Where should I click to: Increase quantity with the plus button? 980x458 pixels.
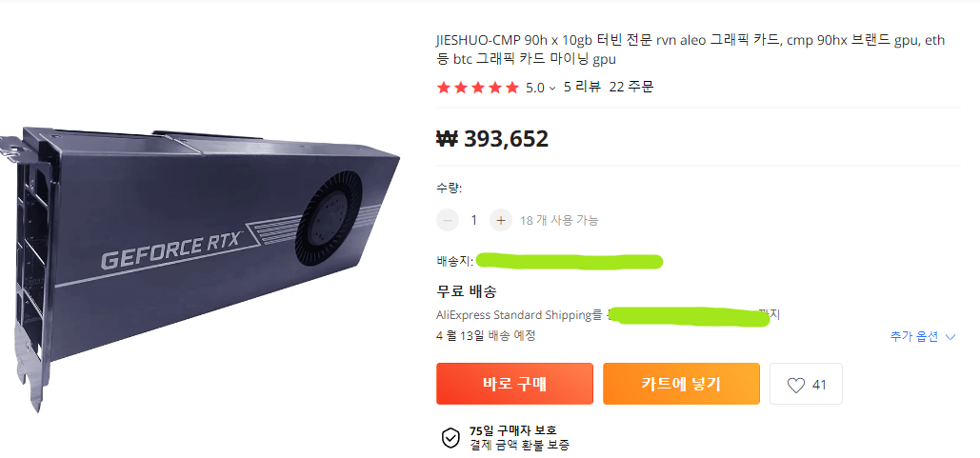click(x=501, y=220)
